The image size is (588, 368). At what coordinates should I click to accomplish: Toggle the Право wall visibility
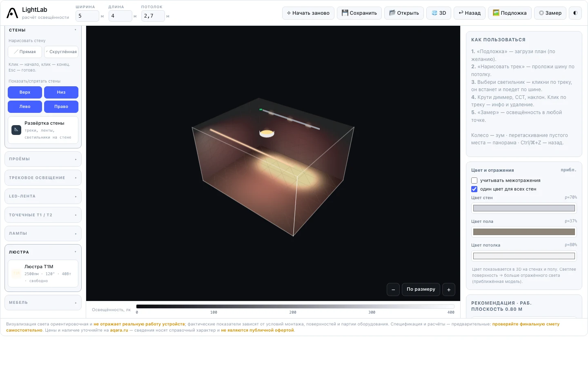coord(61,107)
